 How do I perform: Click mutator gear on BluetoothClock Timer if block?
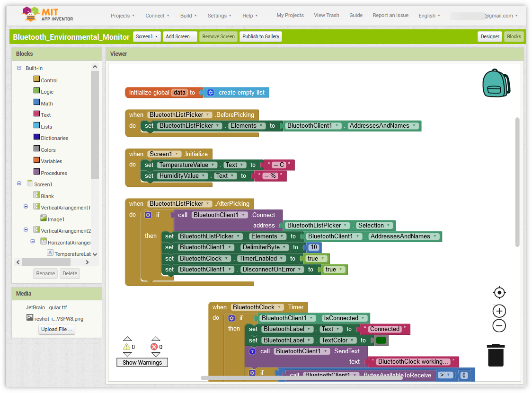pos(231,318)
